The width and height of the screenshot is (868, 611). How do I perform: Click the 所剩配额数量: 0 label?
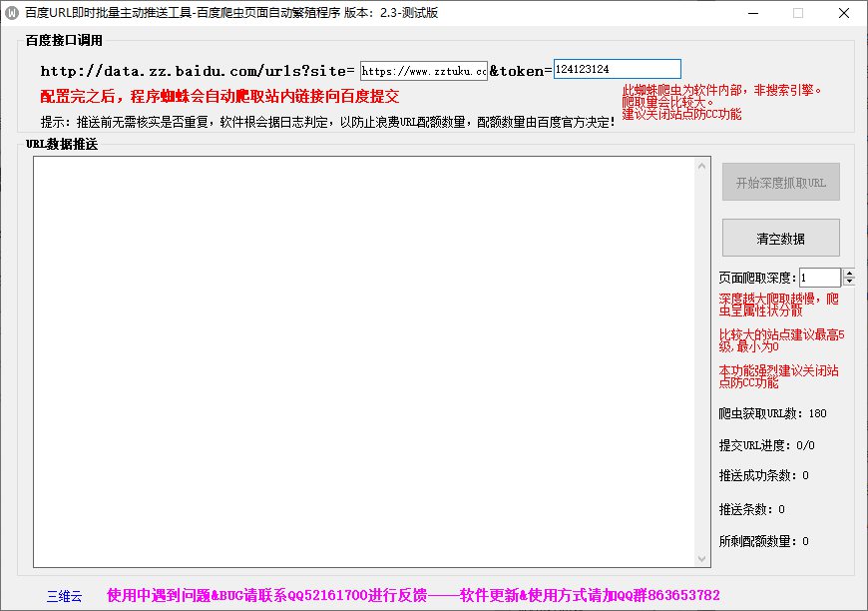764,541
